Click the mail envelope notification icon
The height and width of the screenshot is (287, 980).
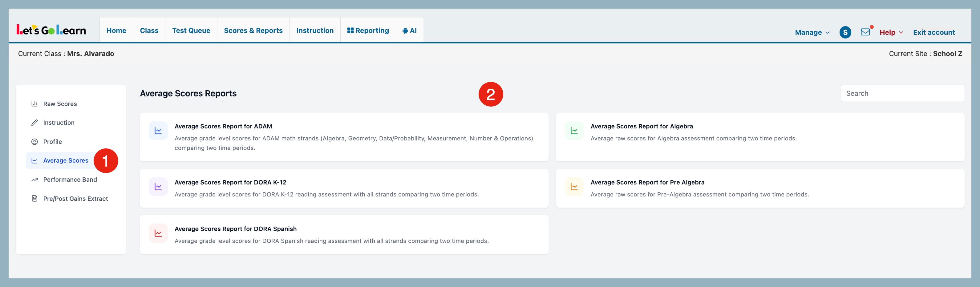point(865,32)
